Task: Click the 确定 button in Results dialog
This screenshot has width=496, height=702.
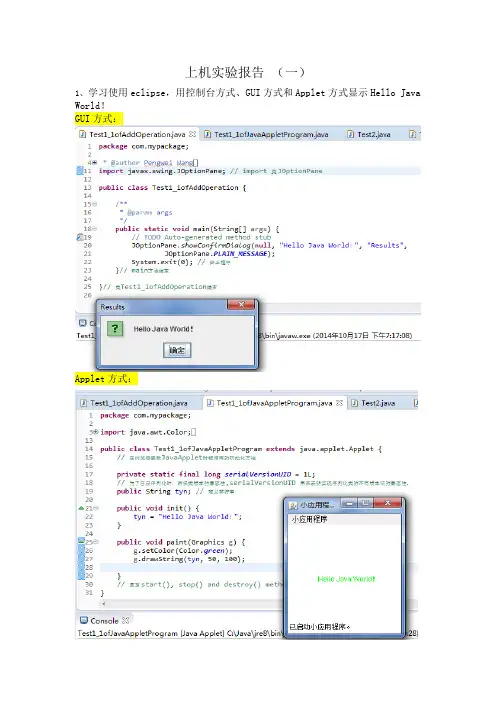Action: [177, 350]
